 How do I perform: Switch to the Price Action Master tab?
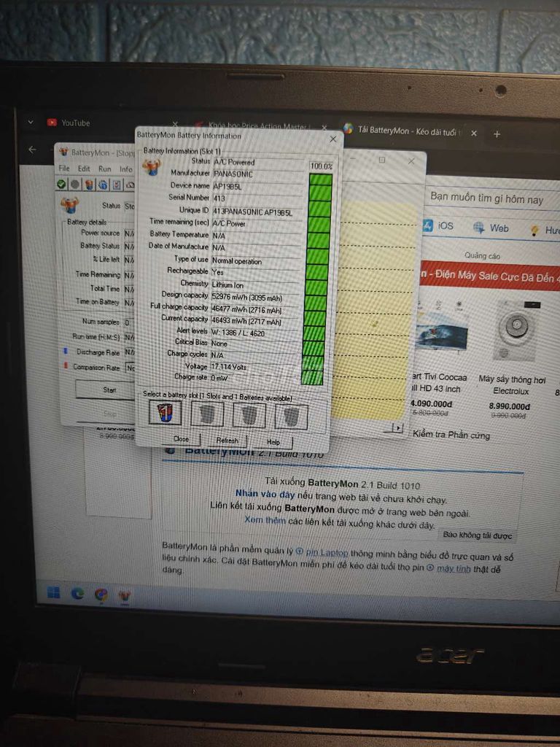tap(260, 126)
